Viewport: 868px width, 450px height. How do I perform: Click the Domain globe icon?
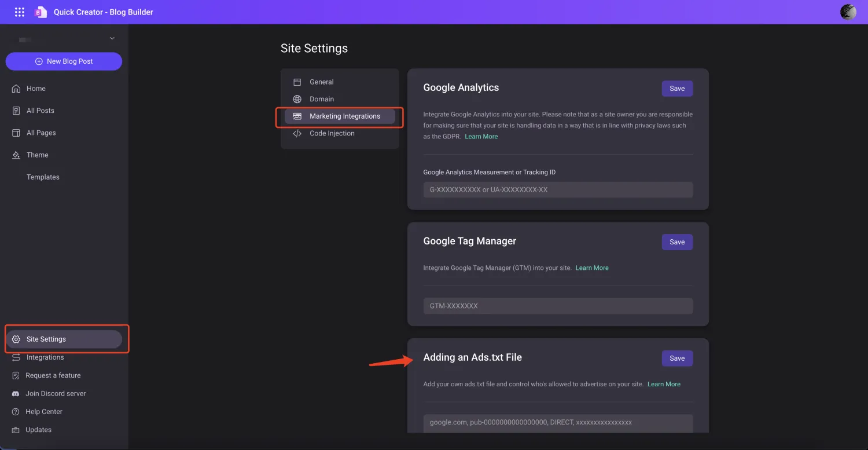(297, 99)
